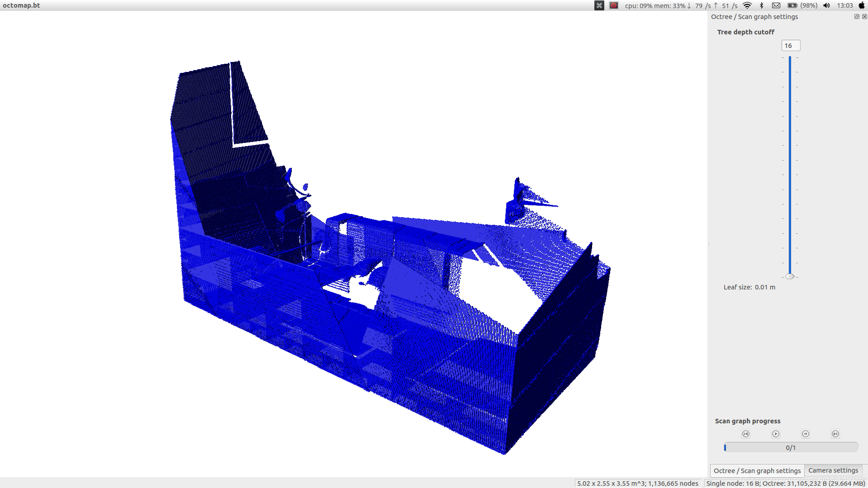Image resolution: width=868 pixels, height=488 pixels.
Task: Open the battery status indicator
Action: (x=802, y=5)
